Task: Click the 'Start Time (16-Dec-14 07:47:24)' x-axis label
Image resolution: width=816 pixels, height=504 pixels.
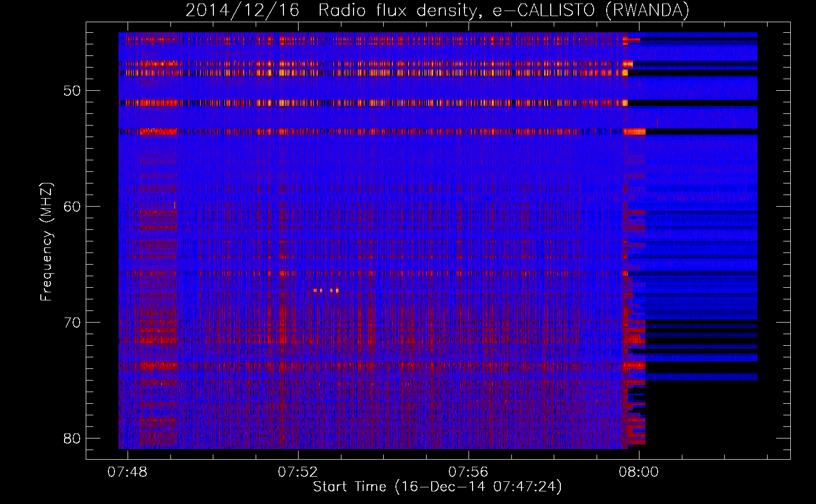Action: point(437,487)
